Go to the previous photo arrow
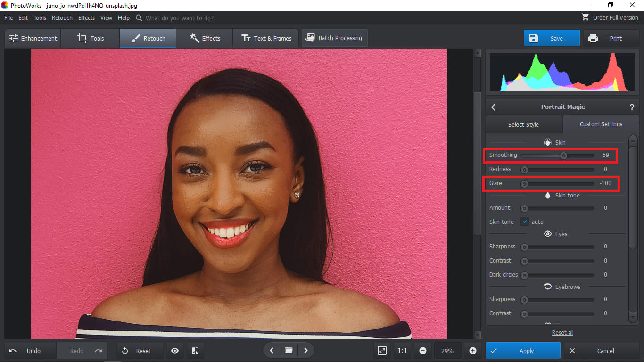The image size is (644, 362). coord(272,350)
